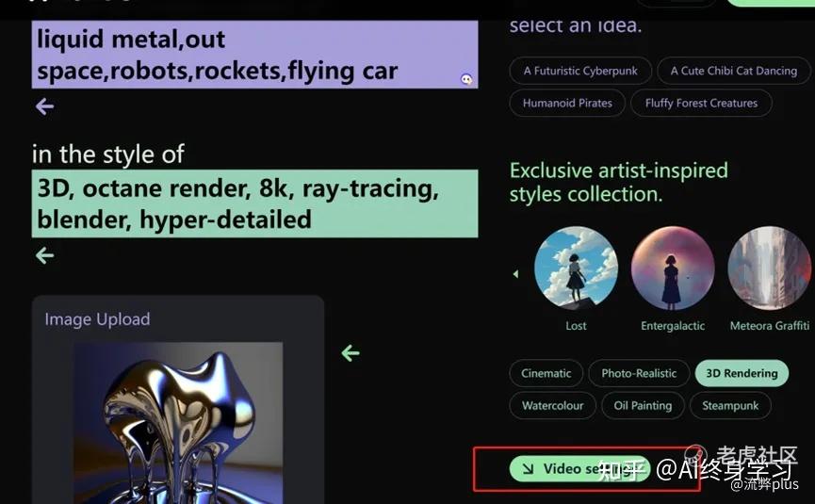Select the Steampunk style chip

(730, 405)
